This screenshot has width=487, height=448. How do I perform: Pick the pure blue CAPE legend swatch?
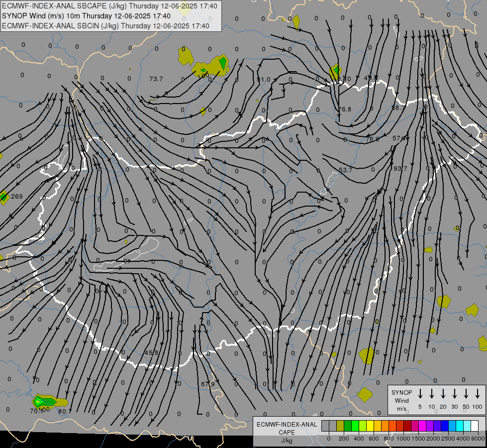pos(445,426)
